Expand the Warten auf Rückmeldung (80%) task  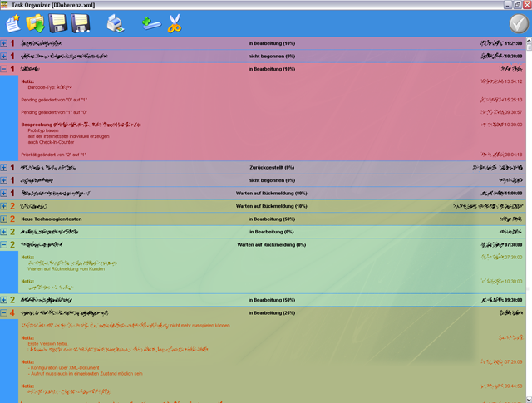click(3, 194)
